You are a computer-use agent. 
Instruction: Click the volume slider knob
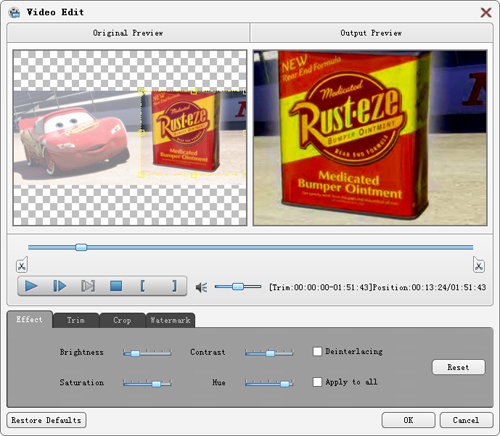(238, 286)
